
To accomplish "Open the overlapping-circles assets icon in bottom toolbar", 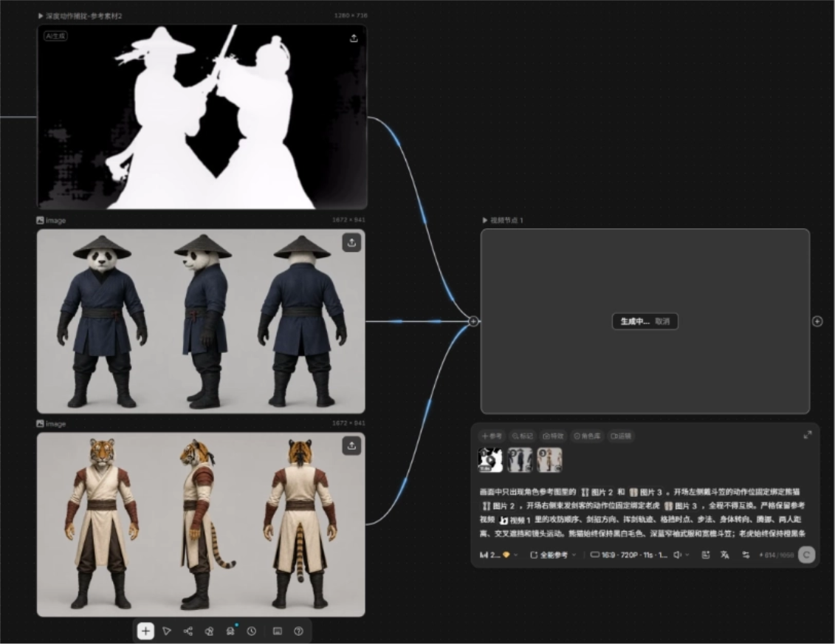I will pyautogui.click(x=209, y=631).
